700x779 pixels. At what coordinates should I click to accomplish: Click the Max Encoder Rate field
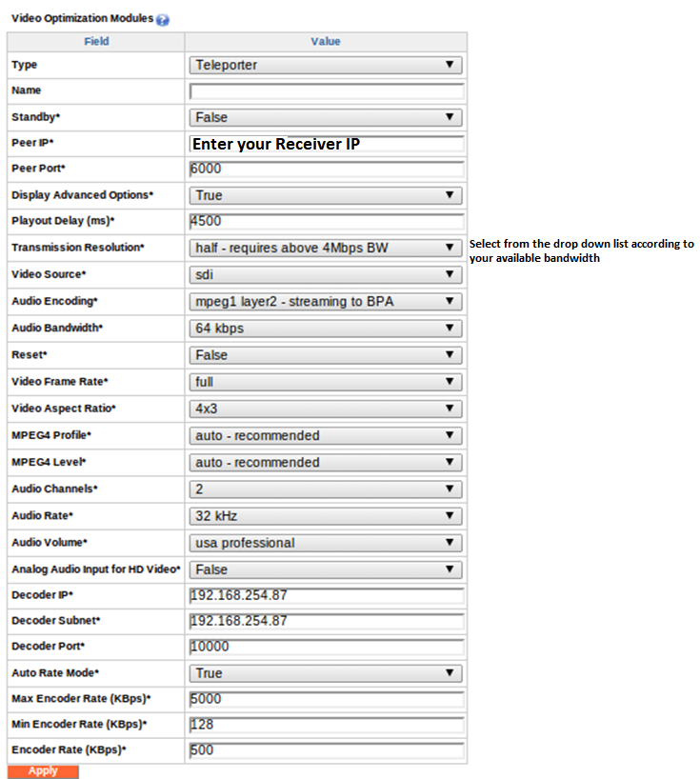pyautogui.click(x=327, y=699)
